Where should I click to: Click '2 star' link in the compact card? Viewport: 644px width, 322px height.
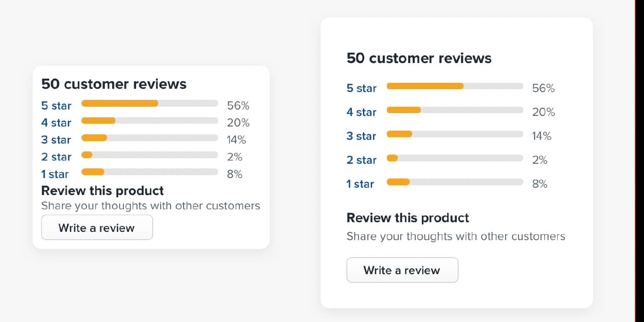56,157
